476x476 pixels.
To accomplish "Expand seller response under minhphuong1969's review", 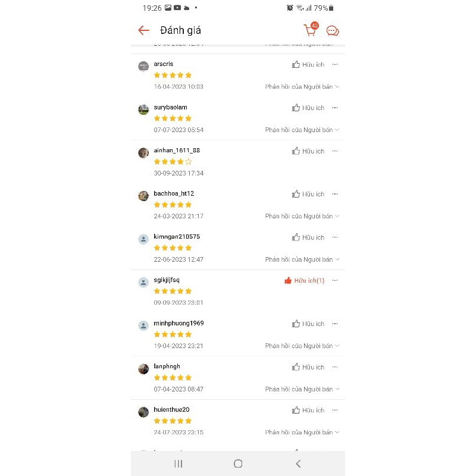I will [302, 346].
